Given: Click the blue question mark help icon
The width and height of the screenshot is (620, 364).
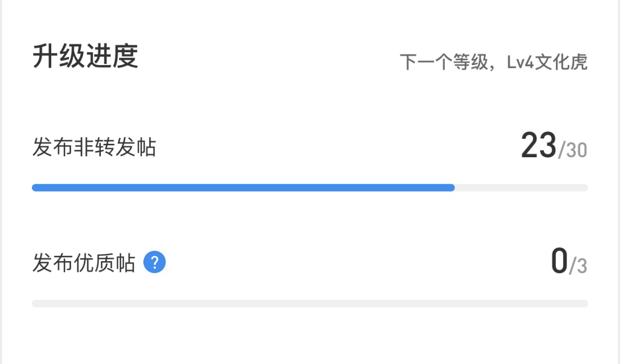Looking at the screenshot, I should (x=155, y=263).
